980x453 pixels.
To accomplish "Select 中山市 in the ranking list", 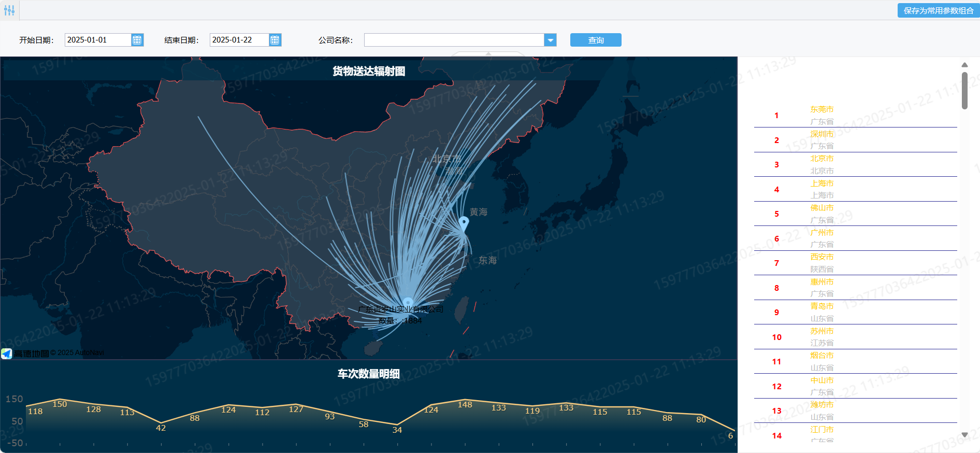I will coord(822,380).
